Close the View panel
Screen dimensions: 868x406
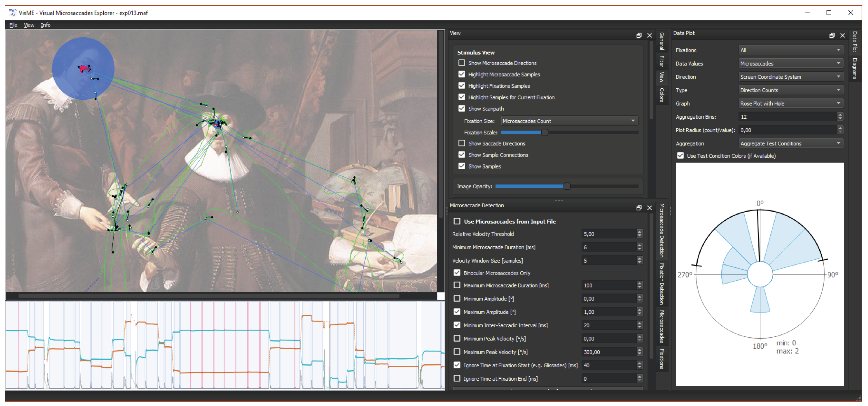pyautogui.click(x=650, y=35)
